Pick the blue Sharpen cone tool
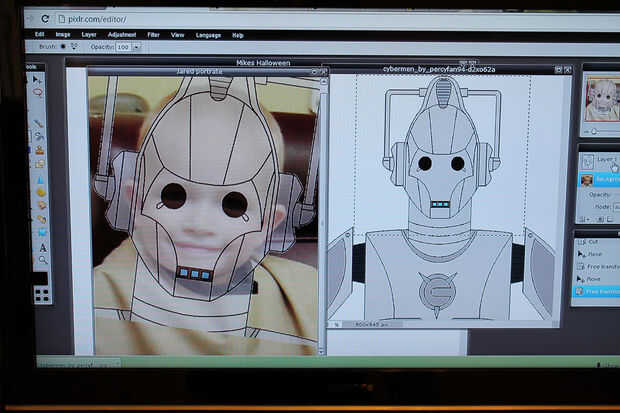 pos(40,180)
